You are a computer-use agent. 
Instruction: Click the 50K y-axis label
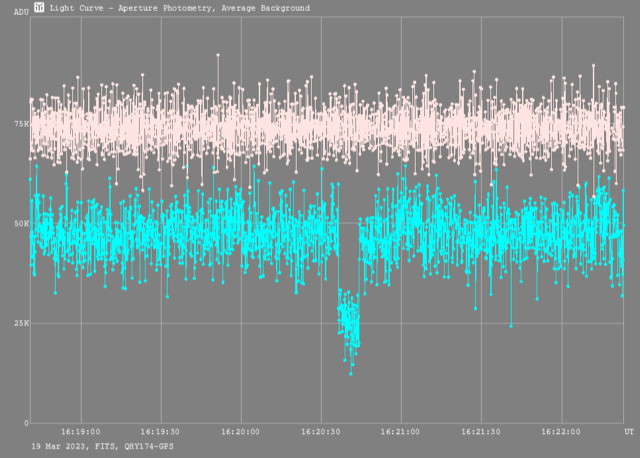[22, 224]
